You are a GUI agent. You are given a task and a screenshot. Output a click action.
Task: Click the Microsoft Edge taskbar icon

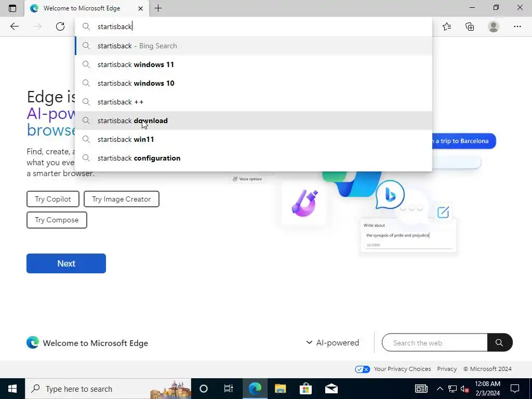(x=255, y=389)
